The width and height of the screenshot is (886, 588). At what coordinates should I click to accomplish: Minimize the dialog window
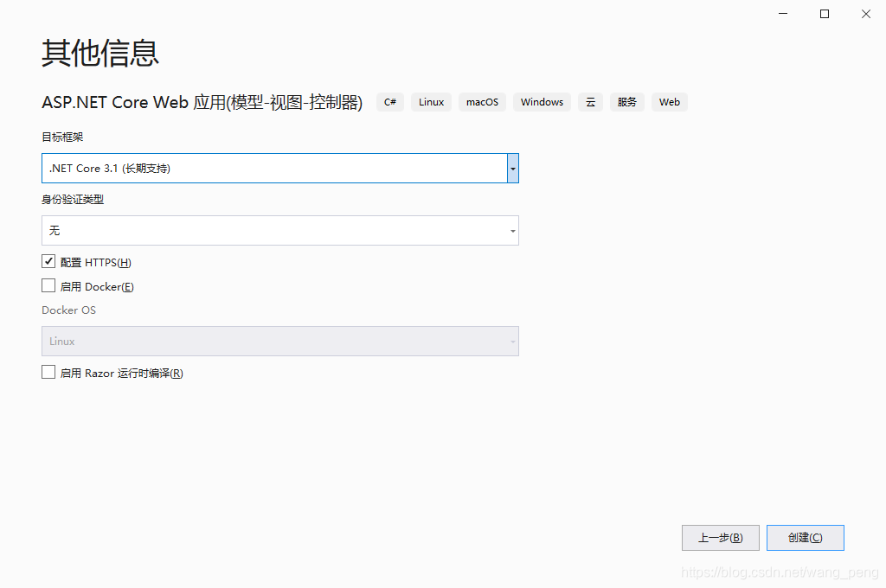click(783, 14)
